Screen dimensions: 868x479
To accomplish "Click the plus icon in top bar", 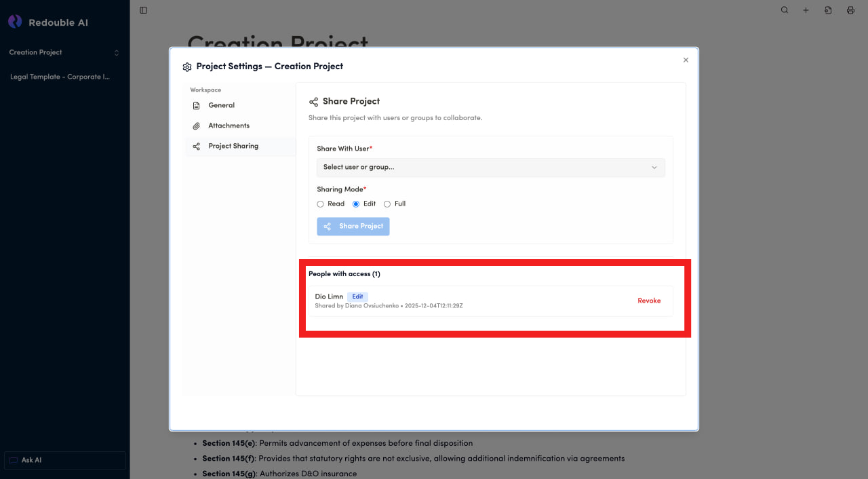I will (x=806, y=10).
